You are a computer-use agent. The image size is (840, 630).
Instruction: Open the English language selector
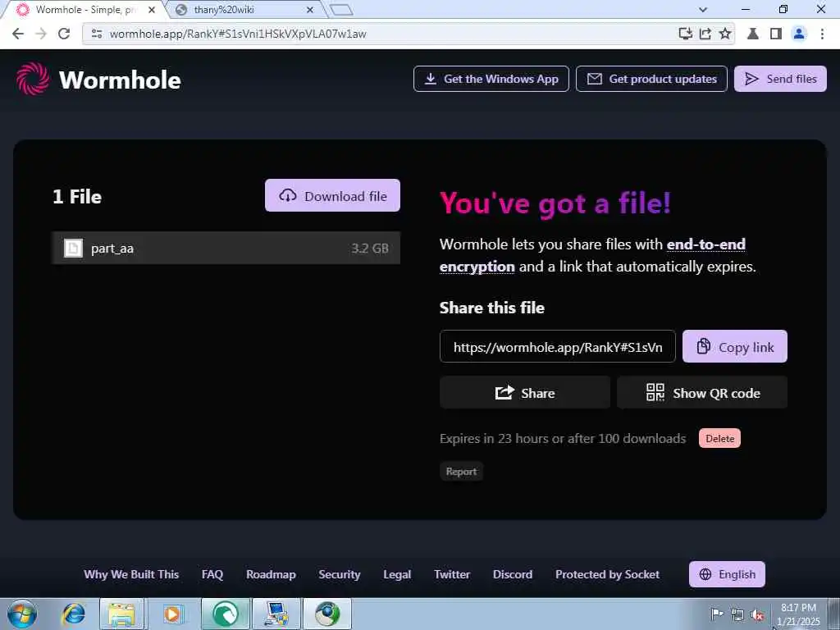click(x=727, y=574)
